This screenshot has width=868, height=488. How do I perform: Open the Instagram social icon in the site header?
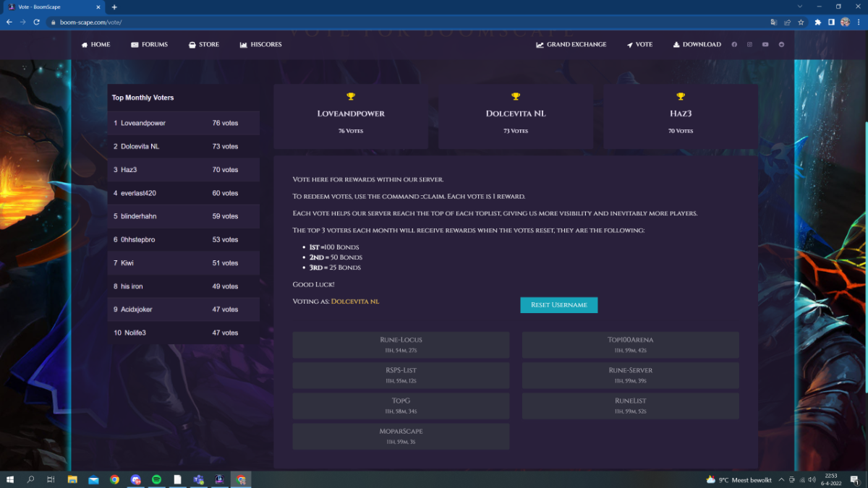[749, 45]
